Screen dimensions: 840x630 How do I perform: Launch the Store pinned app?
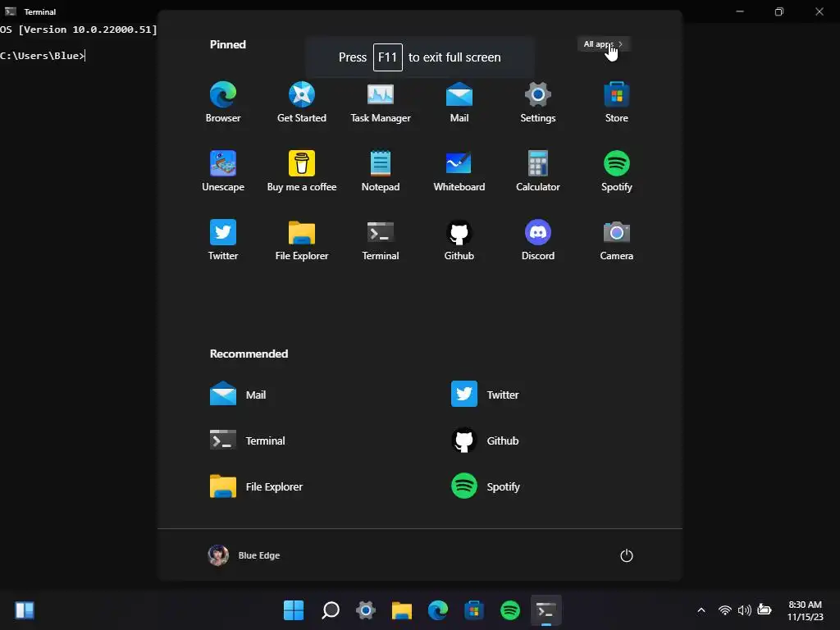click(x=617, y=103)
